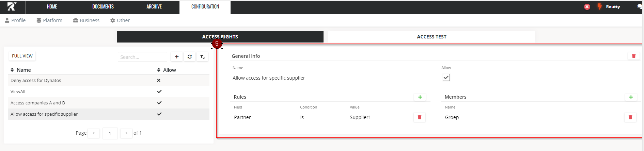644x151 pixels.
Task: Click the Search input field
Action: (x=142, y=57)
